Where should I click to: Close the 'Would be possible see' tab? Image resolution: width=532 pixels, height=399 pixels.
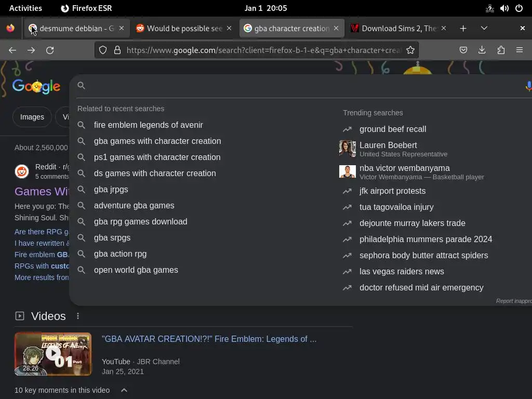coord(229,29)
